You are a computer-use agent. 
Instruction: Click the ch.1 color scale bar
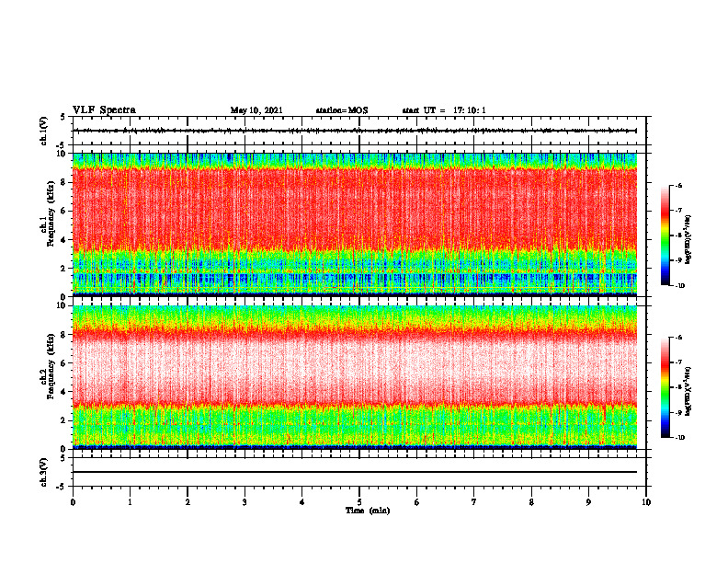coord(665,236)
